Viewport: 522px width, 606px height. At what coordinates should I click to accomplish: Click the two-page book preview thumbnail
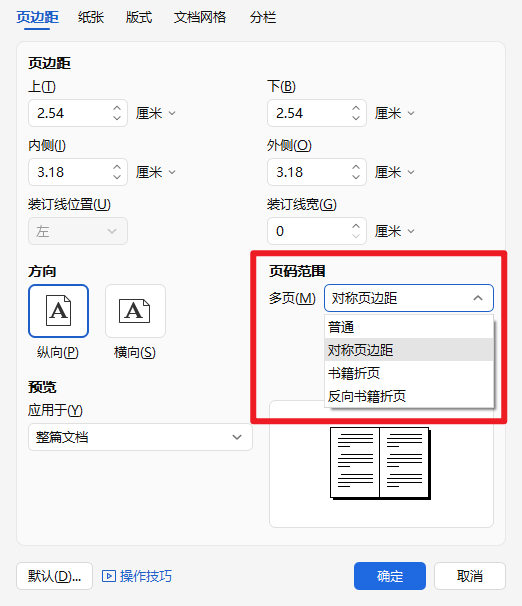click(380, 463)
